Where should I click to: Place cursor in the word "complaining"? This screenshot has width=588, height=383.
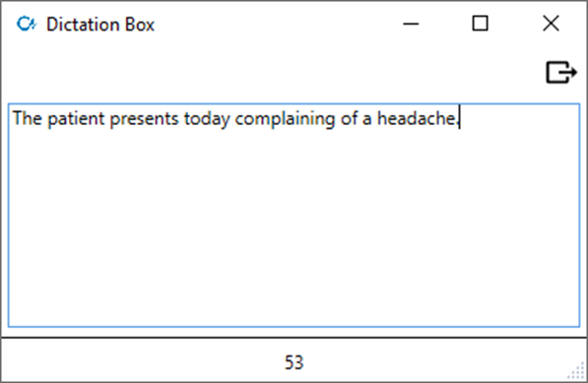pyautogui.click(x=285, y=119)
